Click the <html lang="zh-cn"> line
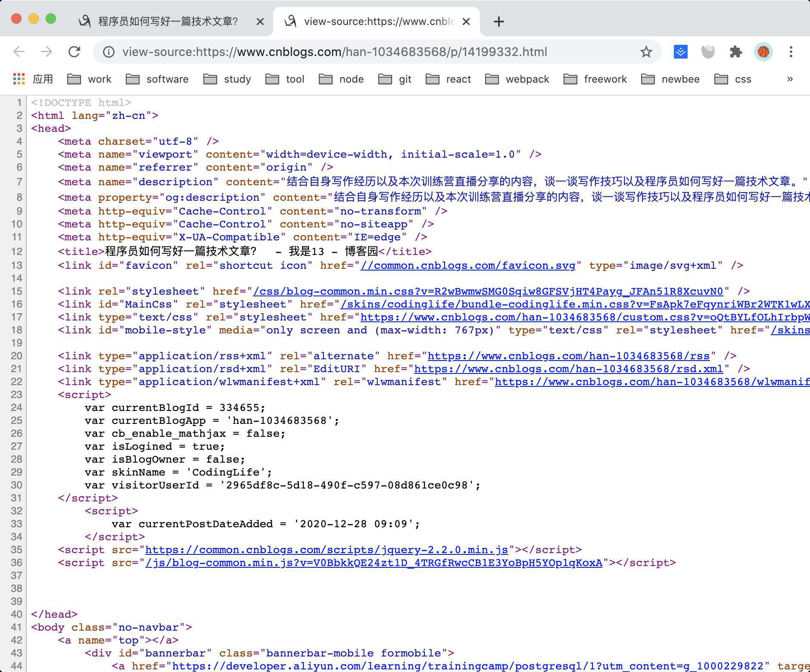 coord(95,115)
